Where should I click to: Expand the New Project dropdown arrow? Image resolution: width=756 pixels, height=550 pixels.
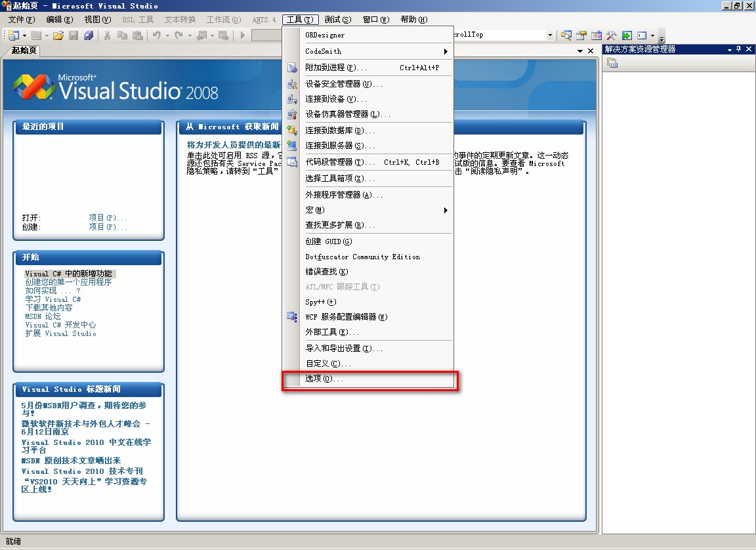[x=24, y=35]
